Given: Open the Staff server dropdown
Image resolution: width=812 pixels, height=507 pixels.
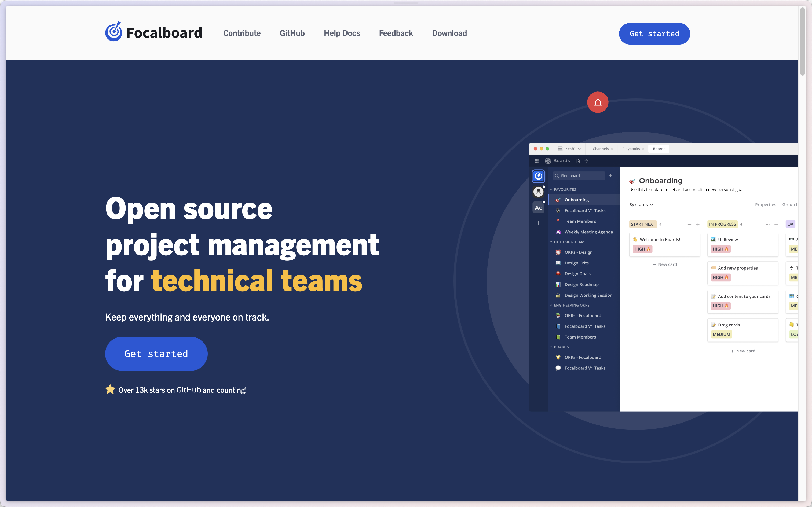Looking at the screenshot, I should click(x=569, y=149).
